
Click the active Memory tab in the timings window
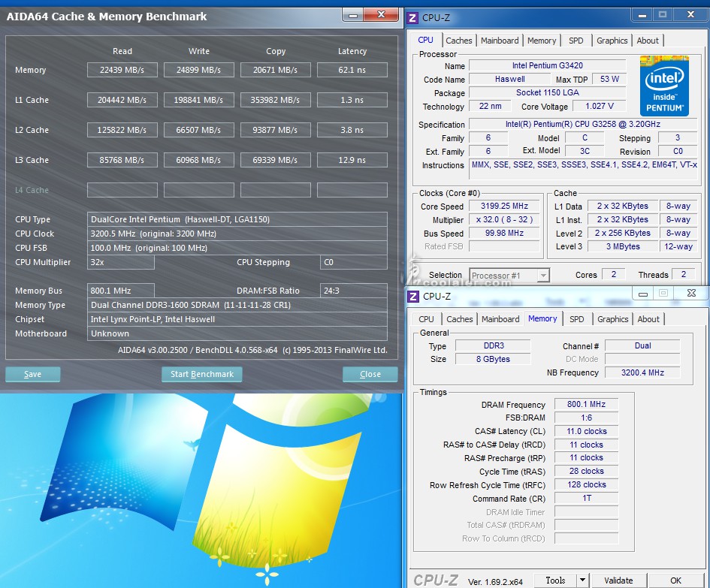[542, 318]
